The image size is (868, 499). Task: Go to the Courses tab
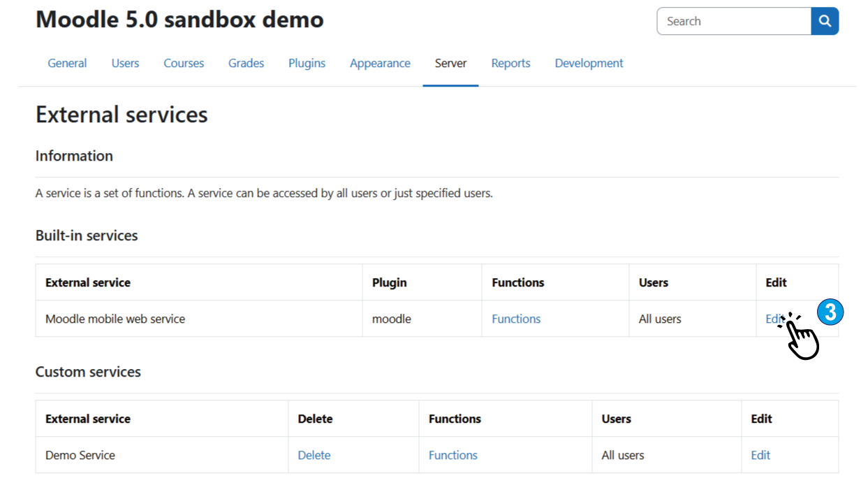tap(184, 64)
